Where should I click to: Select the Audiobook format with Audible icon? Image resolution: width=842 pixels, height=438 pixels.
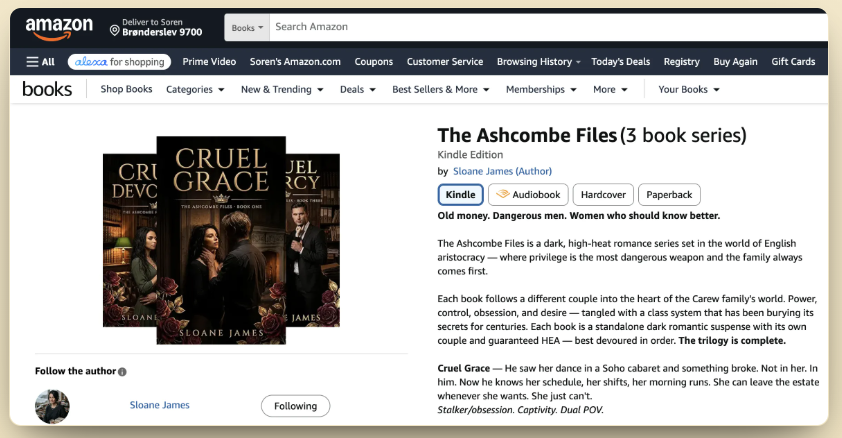[x=528, y=194]
